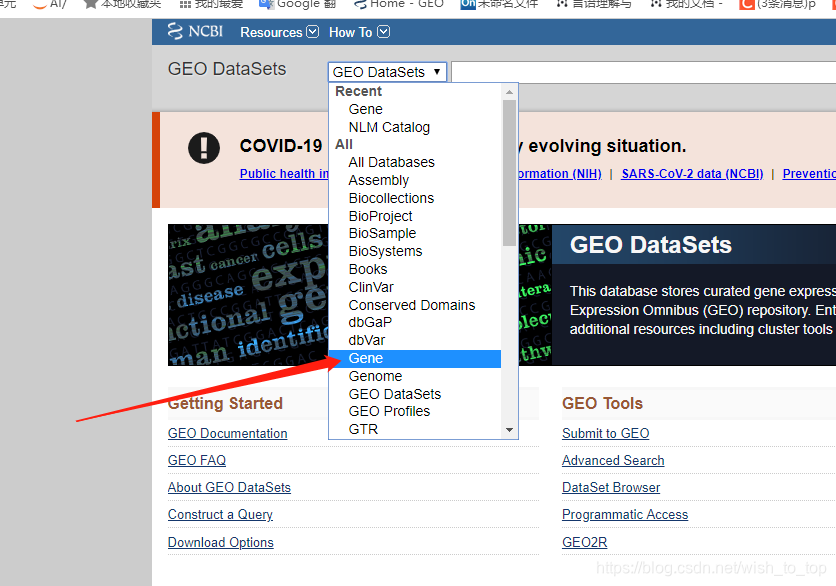
Task: Open GEO FAQ link
Action: [x=197, y=460]
